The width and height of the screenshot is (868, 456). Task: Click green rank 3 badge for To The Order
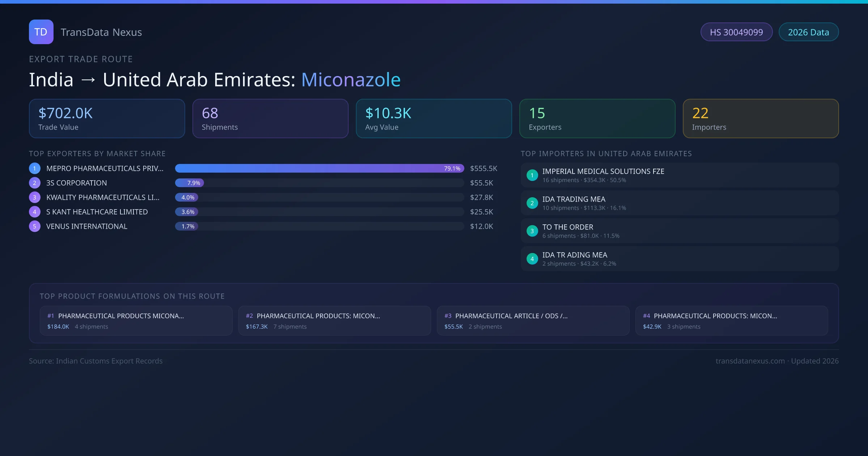[x=532, y=231]
